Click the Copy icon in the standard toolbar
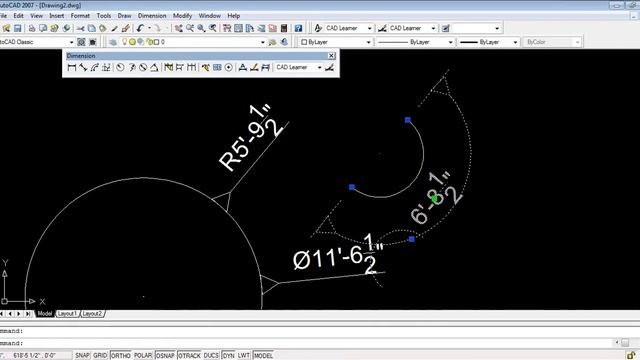The width and height of the screenshot is (640, 360). point(92,28)
